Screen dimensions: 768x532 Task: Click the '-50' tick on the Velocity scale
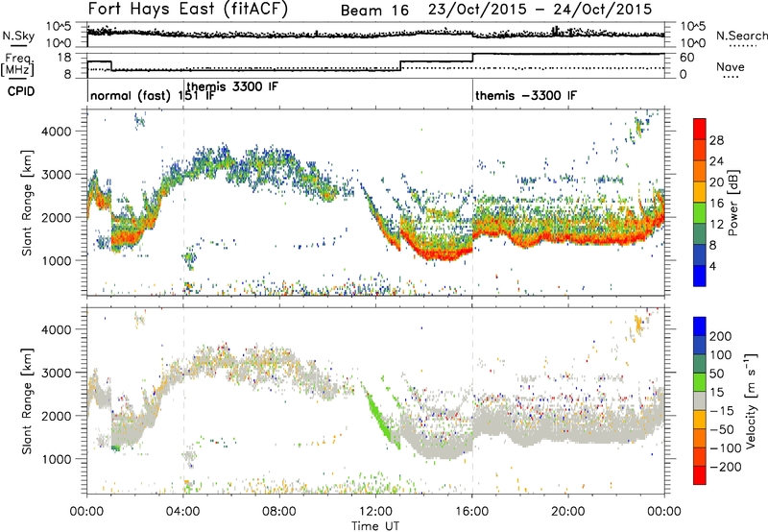[x=723, y=429]
